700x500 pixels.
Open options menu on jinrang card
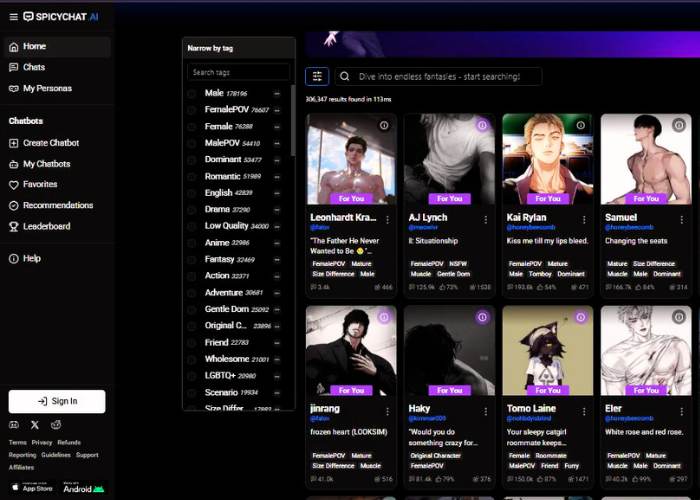pyautogui.click(x=387, y=411)
